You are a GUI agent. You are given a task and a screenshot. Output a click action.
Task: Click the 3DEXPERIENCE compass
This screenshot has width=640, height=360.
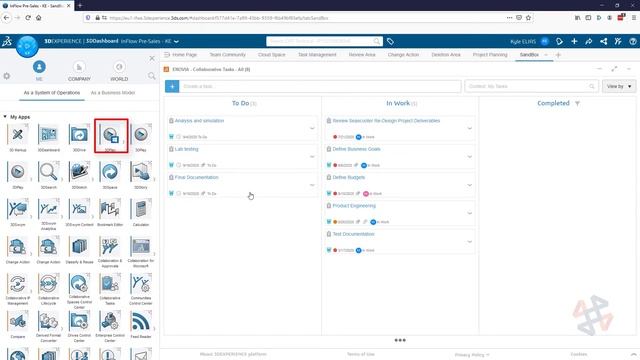27,46
